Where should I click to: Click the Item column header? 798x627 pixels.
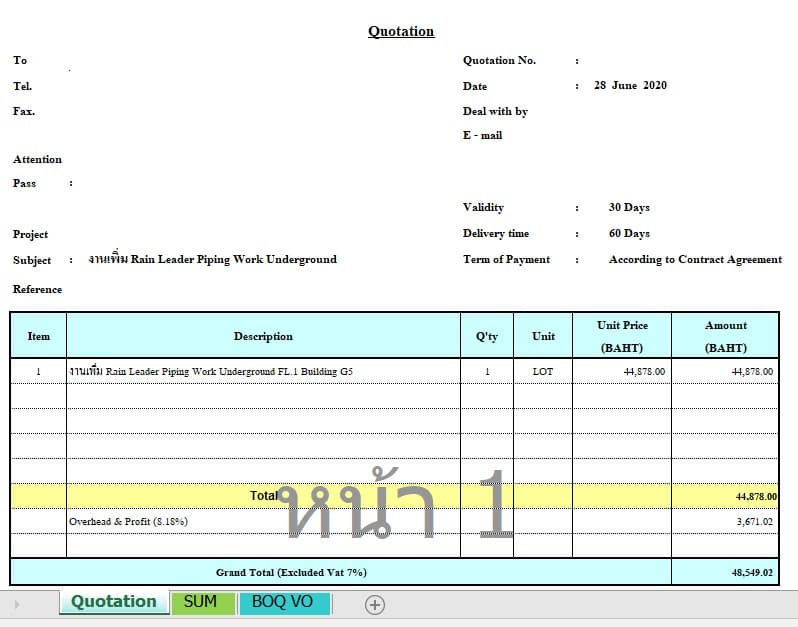(x=39, y=336)
